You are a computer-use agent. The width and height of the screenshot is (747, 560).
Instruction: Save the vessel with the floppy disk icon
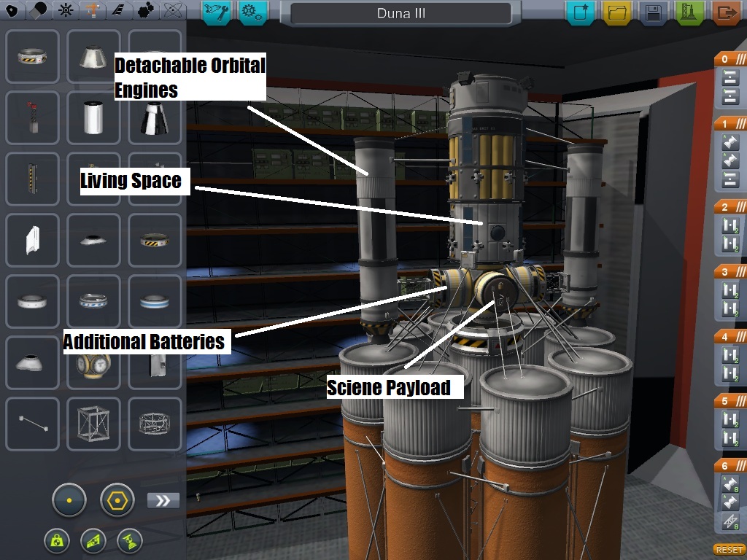[653, 12]
